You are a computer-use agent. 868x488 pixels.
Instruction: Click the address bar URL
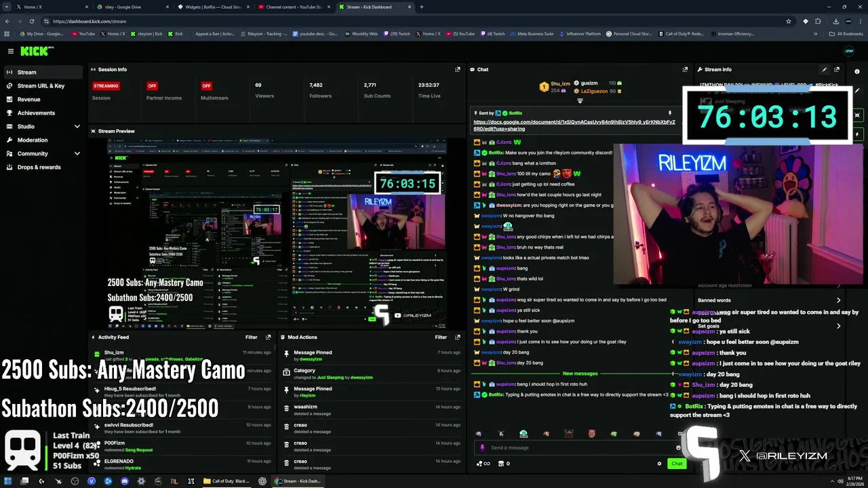click(90, 21)
